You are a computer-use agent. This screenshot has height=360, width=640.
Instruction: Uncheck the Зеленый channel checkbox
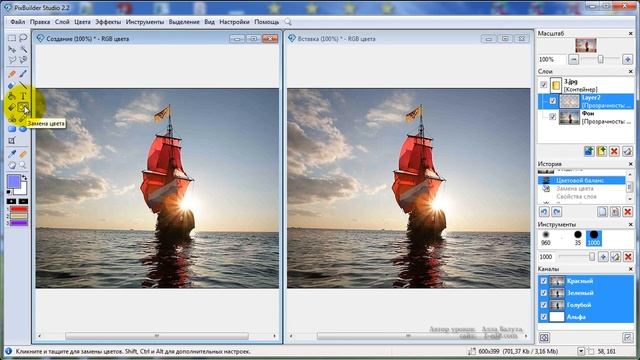(x=544, y=293)
